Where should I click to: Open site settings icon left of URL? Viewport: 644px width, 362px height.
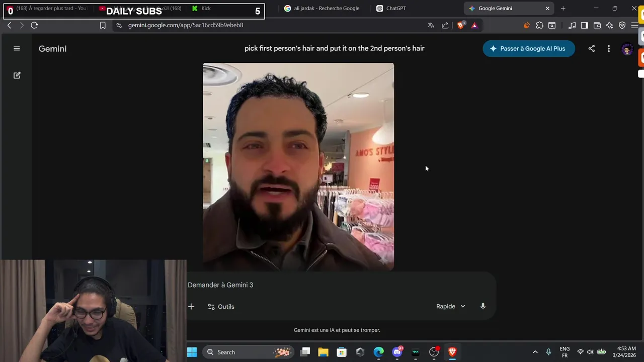(119, 25)
